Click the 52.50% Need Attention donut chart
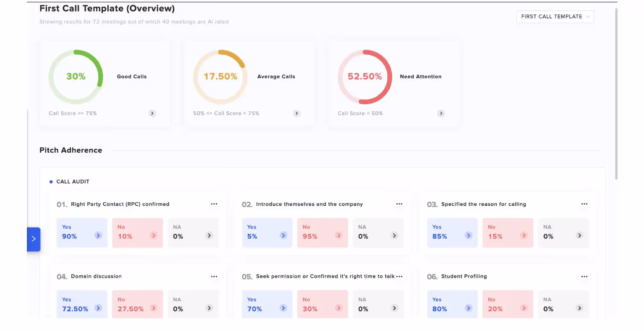The image size is (644, 331). [x=365, y=77]
